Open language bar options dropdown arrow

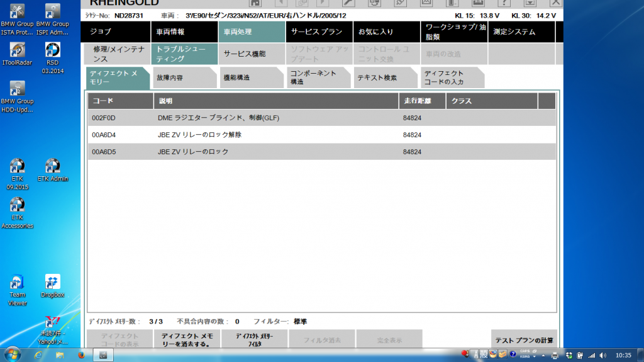pos(535,356)
